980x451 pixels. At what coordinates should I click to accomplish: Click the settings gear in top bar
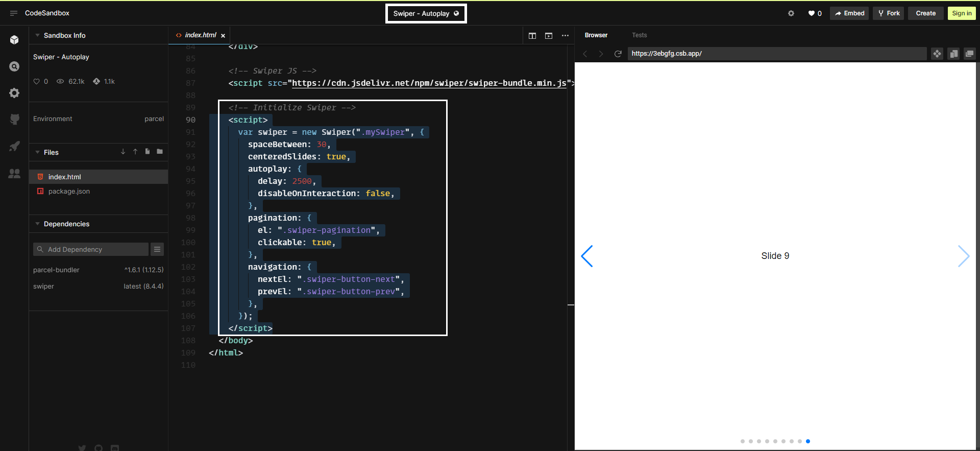791,13
